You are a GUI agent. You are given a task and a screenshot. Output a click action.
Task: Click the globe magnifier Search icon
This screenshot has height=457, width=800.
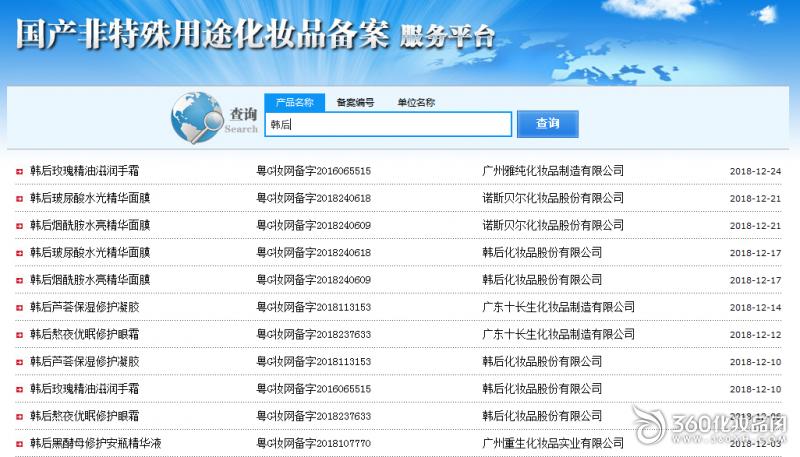197,117
